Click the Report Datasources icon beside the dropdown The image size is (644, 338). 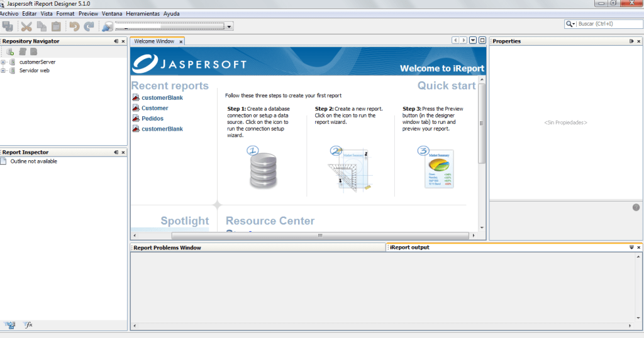[107, 26]
